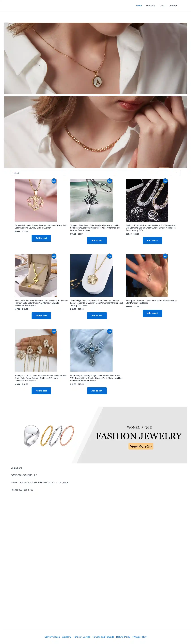
Task: Open the Cart page from navigation
Action: click(162, 6)
